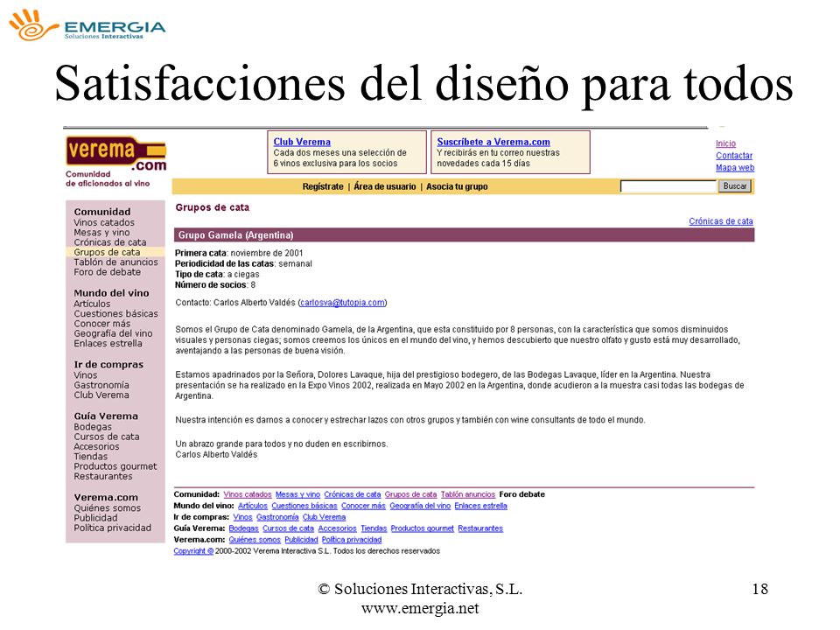Open Artículos in sidebar

point(92,304)
